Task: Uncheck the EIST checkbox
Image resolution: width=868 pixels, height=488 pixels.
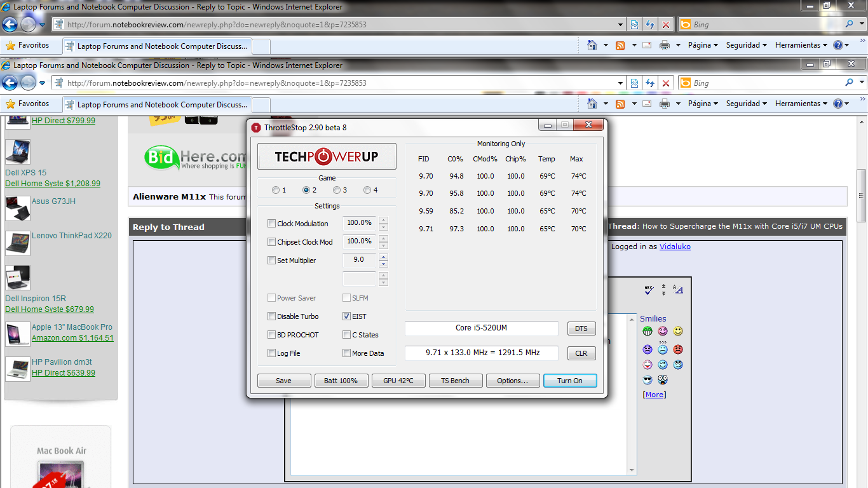Action: 347,316
